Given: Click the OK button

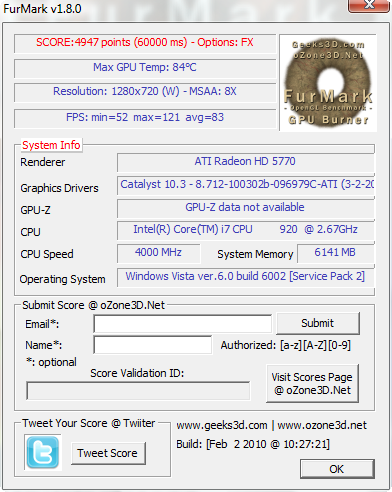Looking at the screenshot, I should point(337,469).
